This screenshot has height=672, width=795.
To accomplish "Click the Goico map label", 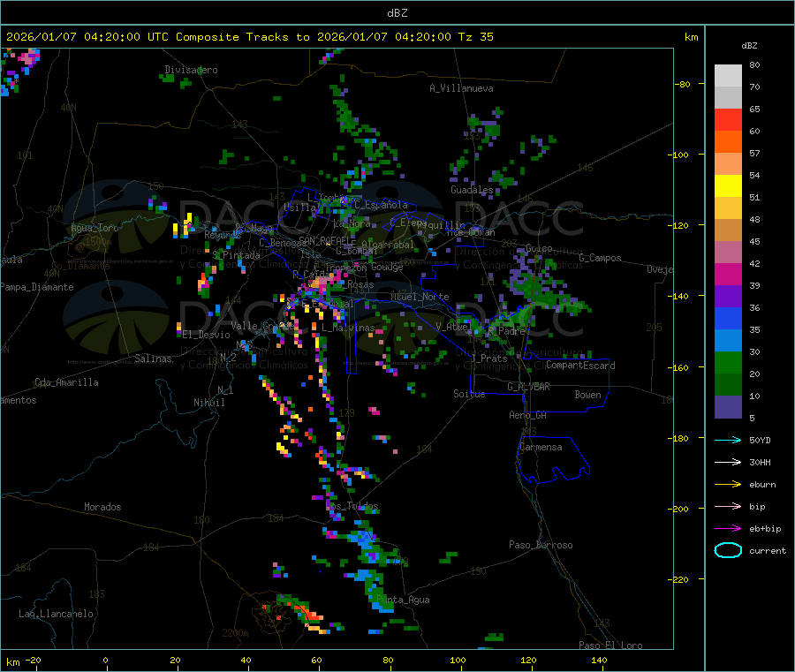I will point(539,248).
